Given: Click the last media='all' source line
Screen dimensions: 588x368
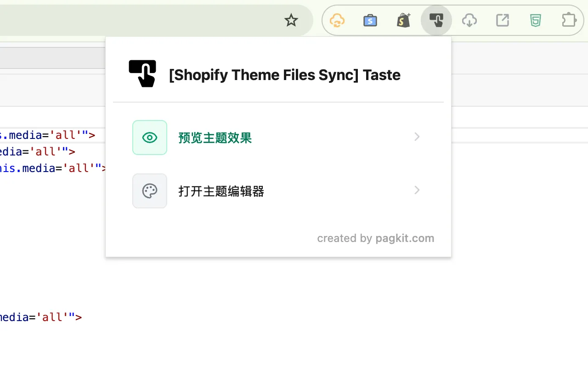Looking at the screenshot, I should coord(41,317).
